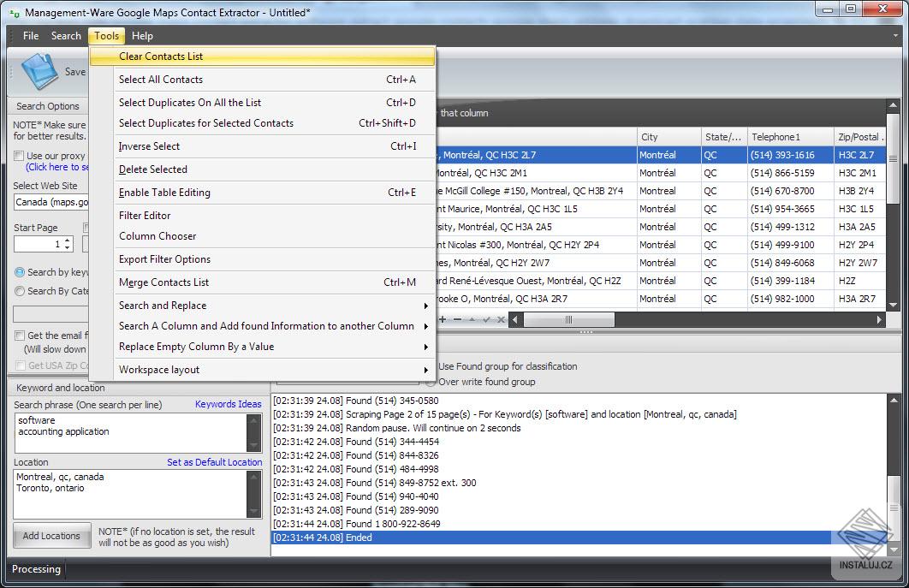
Task: Click Search phrase box scroll-down arrow
Action: (x=254, y=446)
